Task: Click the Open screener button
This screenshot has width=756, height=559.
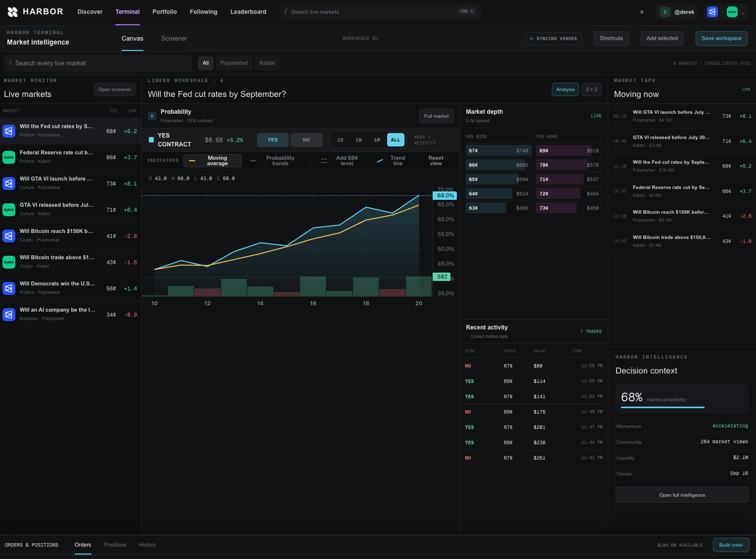Action: click(x=115, y=90)
